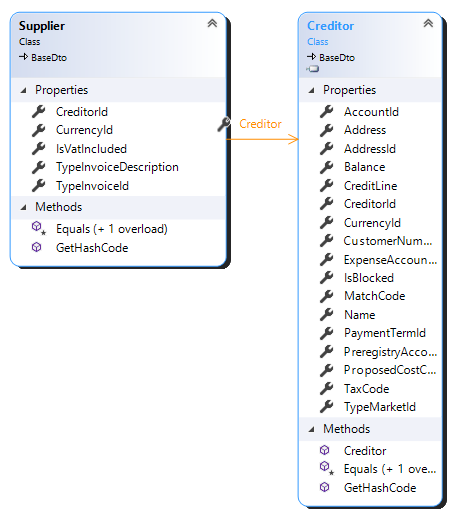
Task: Click the method cube icon beside Supplier Equals
Action: coord(38,228)
